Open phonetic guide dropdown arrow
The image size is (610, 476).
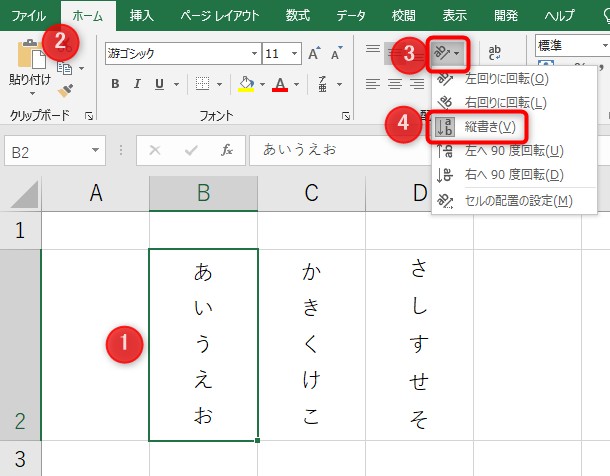(x=340, y=84)
